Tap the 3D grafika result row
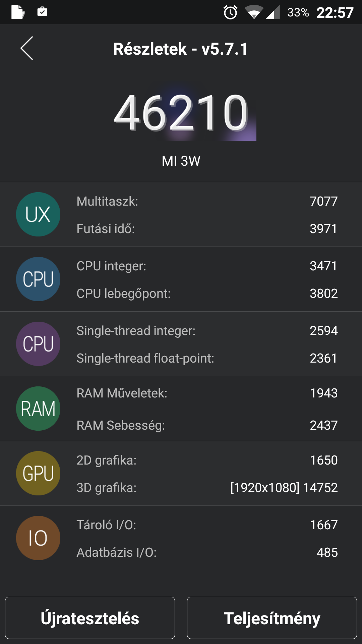 [207, 488]
